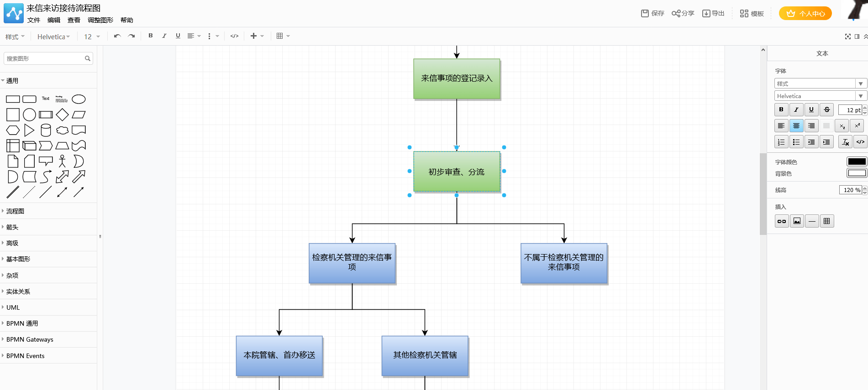868x390 pixels.
Task: Toggle bold in the top toolbar
Action: (151, 36)
